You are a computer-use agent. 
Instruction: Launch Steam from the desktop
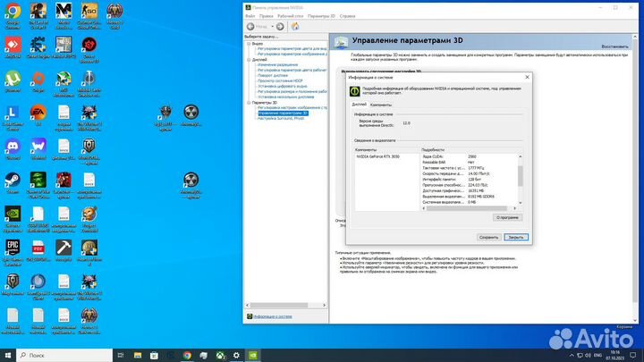[x=13, y=181]
